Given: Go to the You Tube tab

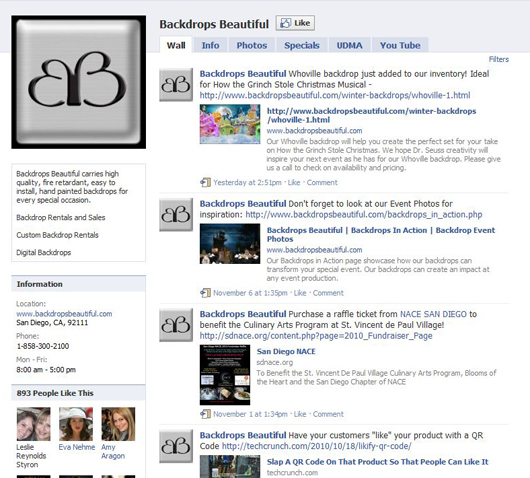Looking at the screenshot, I should [x=400, y=45].
